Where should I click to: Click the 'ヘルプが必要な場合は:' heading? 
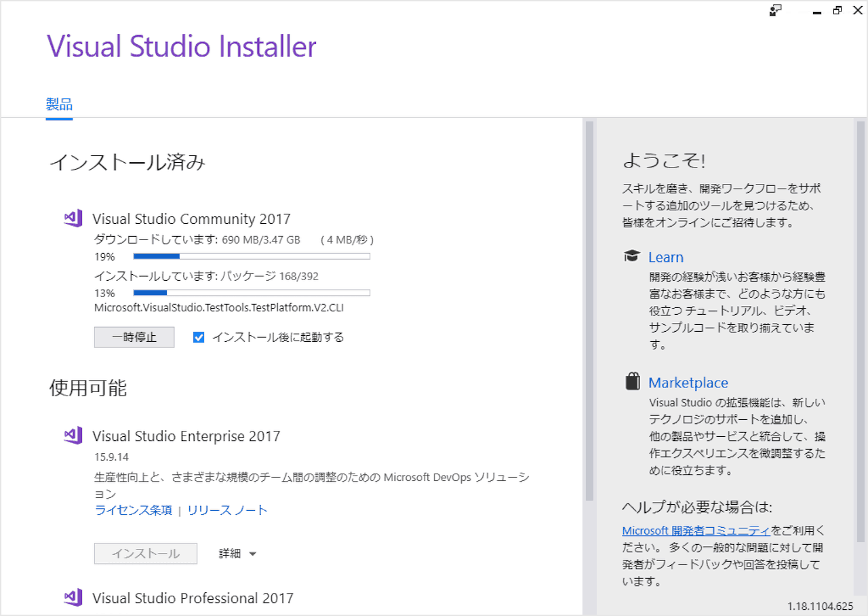tap(697, 507)
